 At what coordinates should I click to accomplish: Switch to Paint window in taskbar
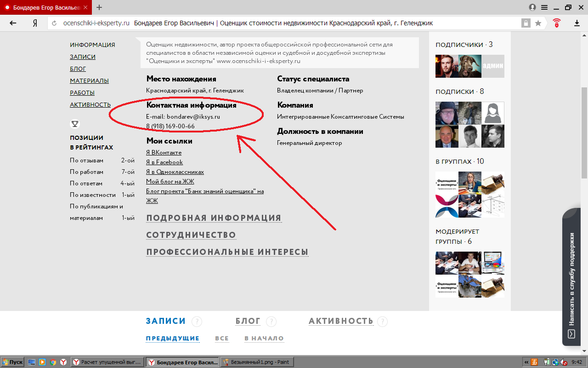click(256, 362)
